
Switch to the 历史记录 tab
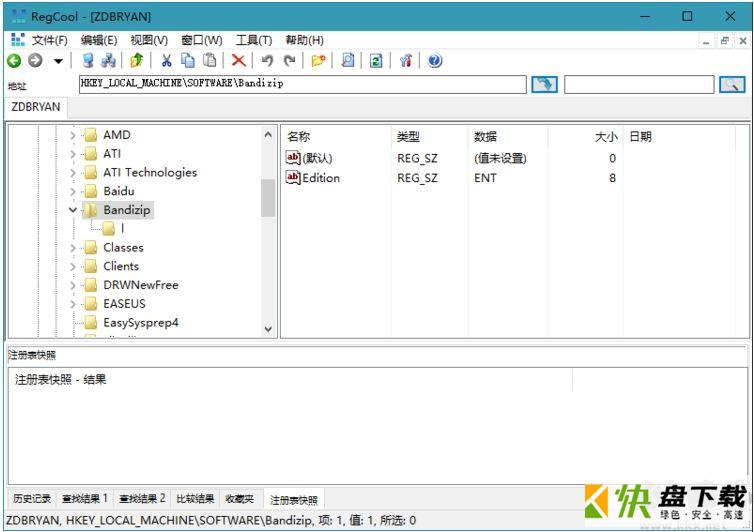(x=32, y=499)
